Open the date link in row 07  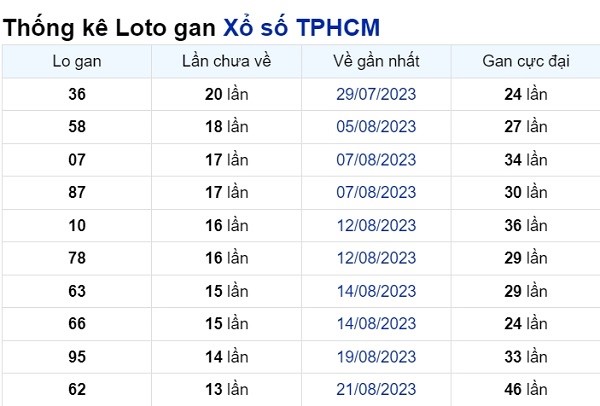point(375,160)
